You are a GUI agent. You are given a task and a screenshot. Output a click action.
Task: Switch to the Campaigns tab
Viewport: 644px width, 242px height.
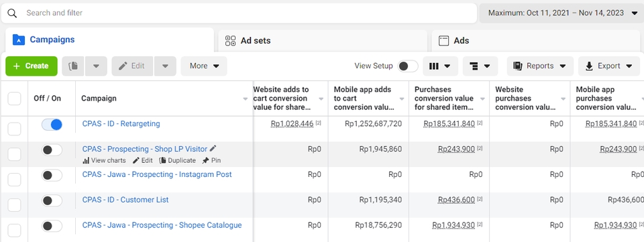[x=109, y=40]
